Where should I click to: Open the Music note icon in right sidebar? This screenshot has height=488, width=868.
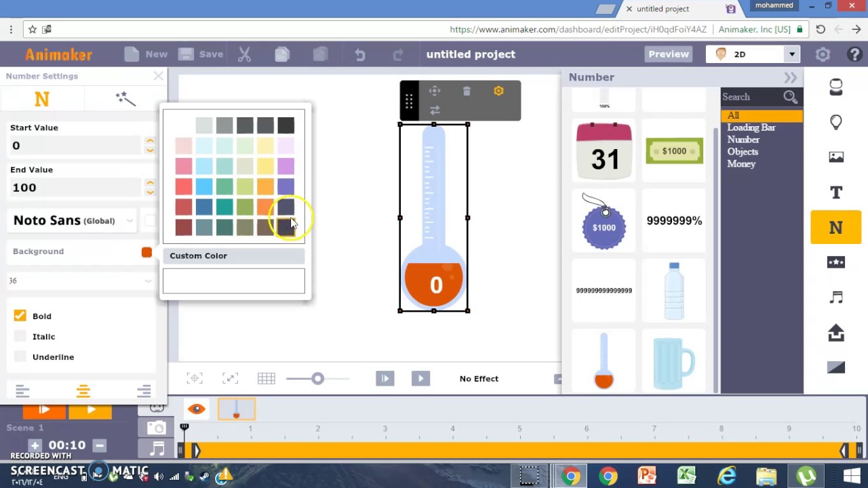click(x=835, y=298)
